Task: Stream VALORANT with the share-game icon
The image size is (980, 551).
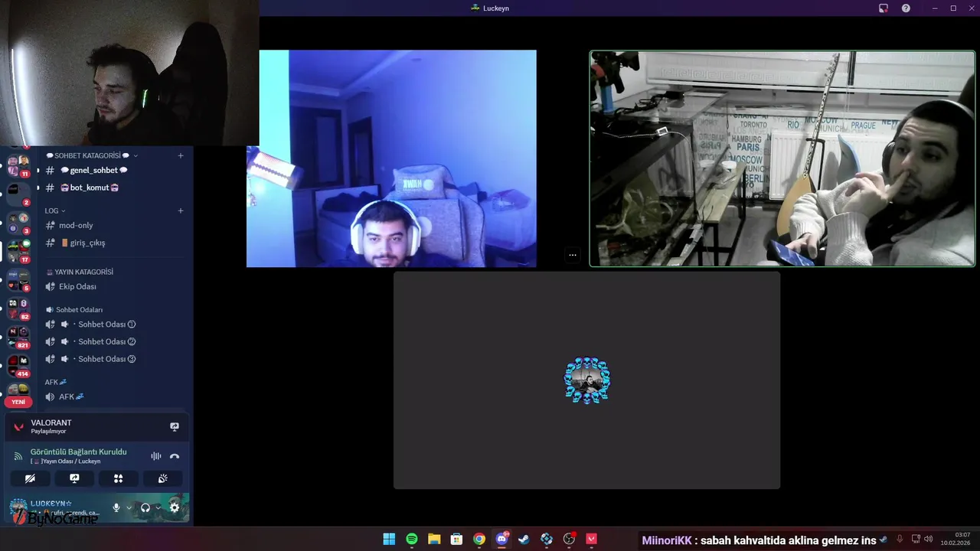Action: click(x=175, y=426)
